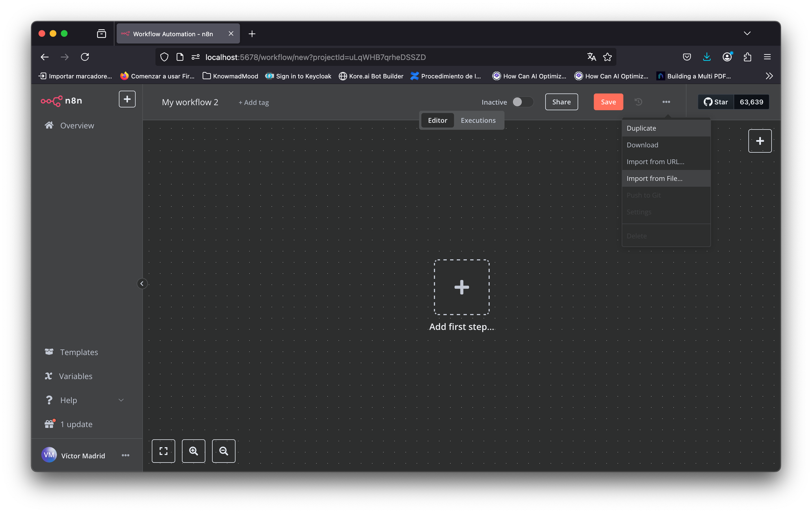Open the Firefox account icon

tap(727, 57)
